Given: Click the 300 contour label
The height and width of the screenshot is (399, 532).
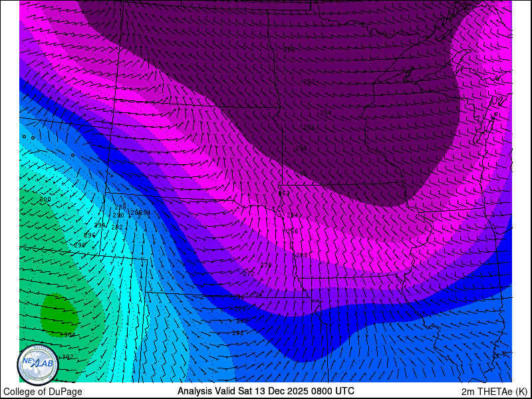Looking at the screenshot, I should [x=45, y=199].
